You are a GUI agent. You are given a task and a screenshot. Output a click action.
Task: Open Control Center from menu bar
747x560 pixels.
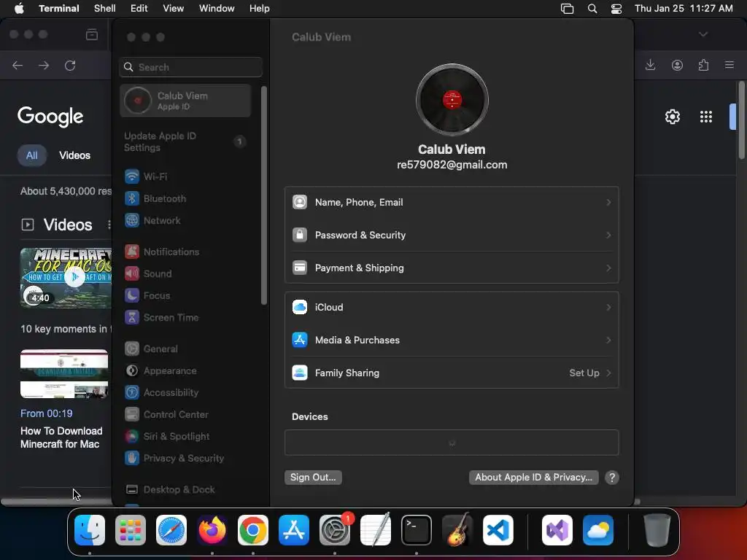[616, 9]
